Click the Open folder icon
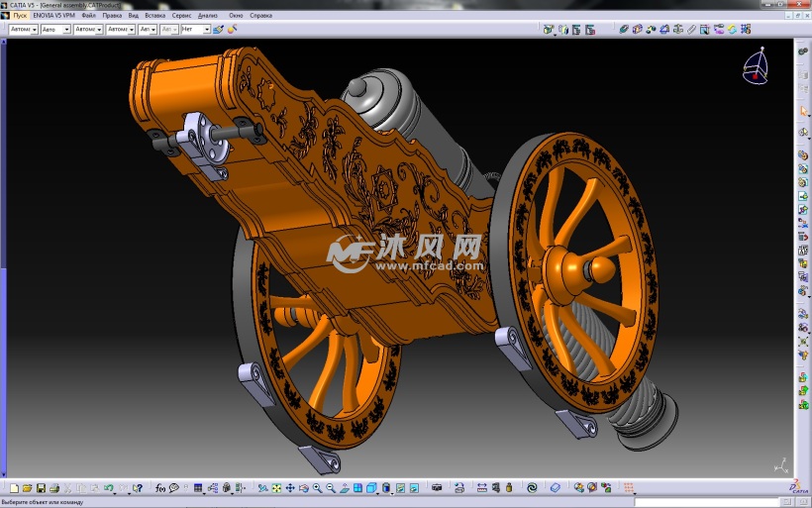Screen dimensions: 812x508 click(x=27, y=488)
